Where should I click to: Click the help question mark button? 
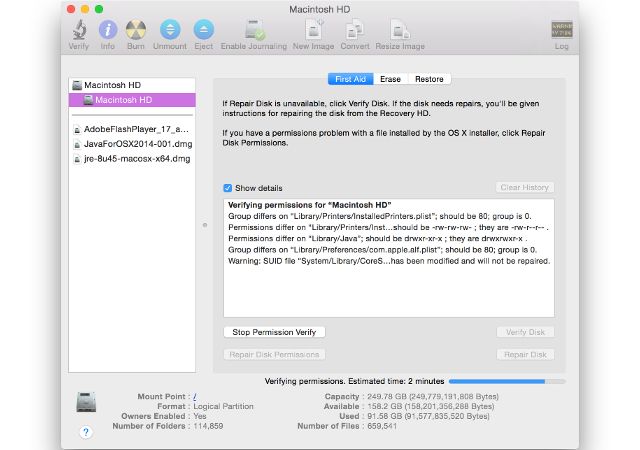coord(85,432)
